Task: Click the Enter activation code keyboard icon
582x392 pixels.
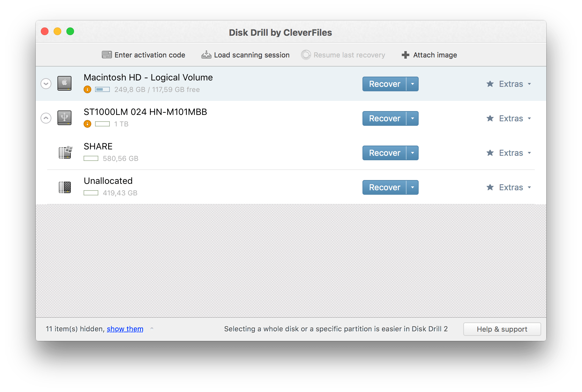Action: pos(106,55)
